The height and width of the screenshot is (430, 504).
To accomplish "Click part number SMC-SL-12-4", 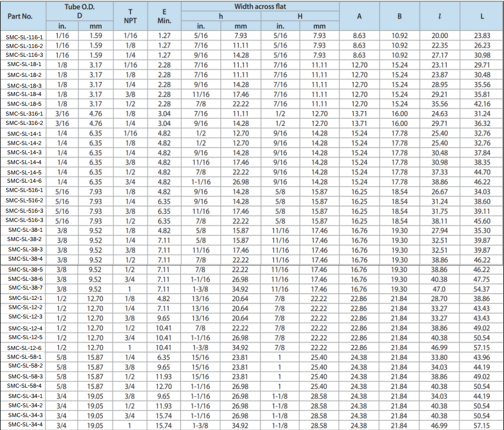I will [x=24, y=328].
